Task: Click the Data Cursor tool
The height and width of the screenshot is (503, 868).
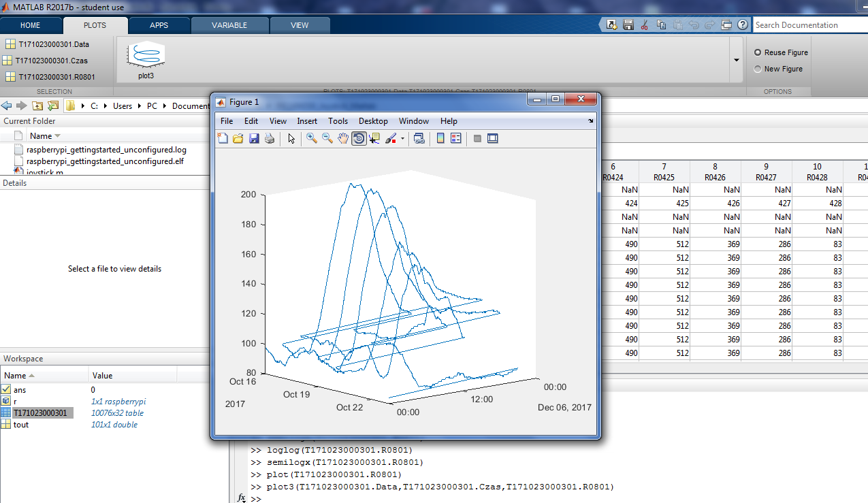Action: tap(374, 138)
